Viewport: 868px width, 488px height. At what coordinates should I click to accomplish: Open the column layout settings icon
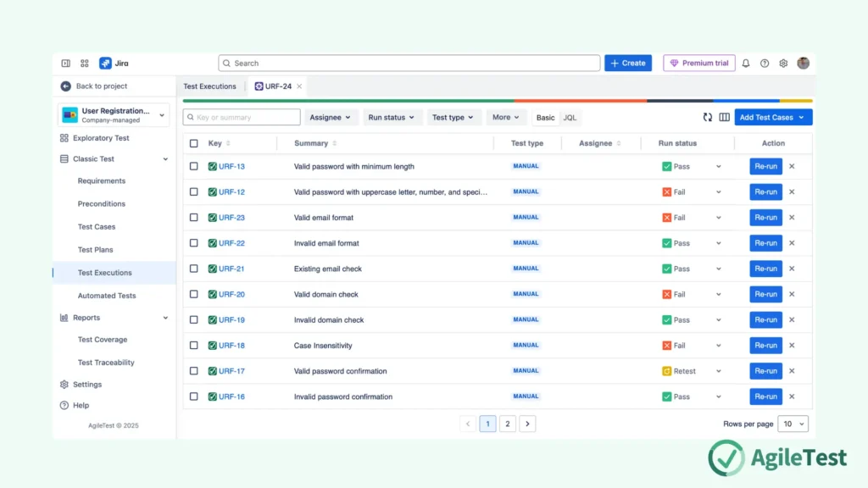click(725, 118)
